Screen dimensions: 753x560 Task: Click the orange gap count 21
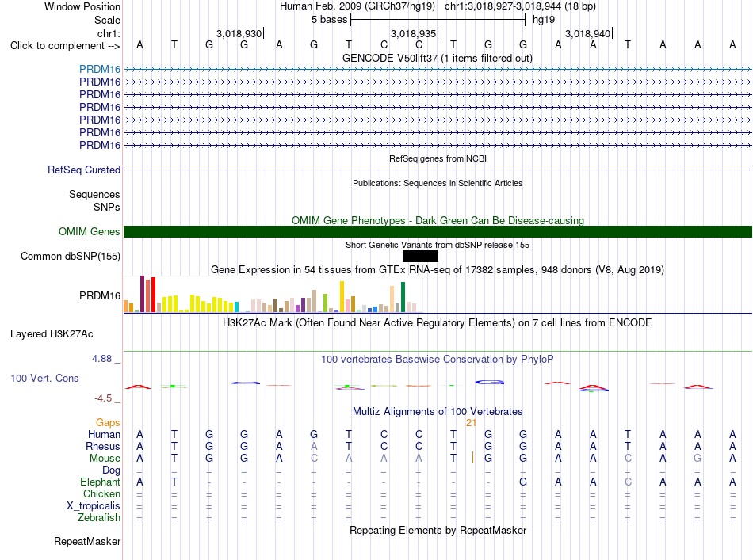(x=471, y=423)
